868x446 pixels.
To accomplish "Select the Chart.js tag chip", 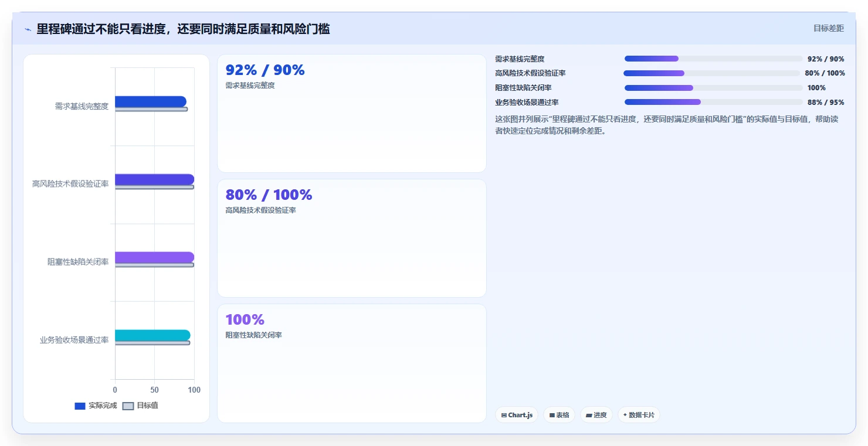I will point(517,415).
